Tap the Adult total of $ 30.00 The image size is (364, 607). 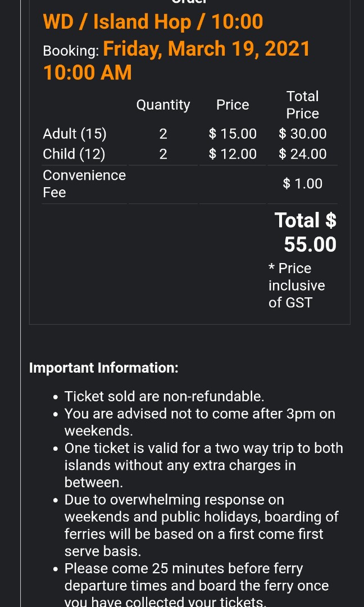pos(302,134)
